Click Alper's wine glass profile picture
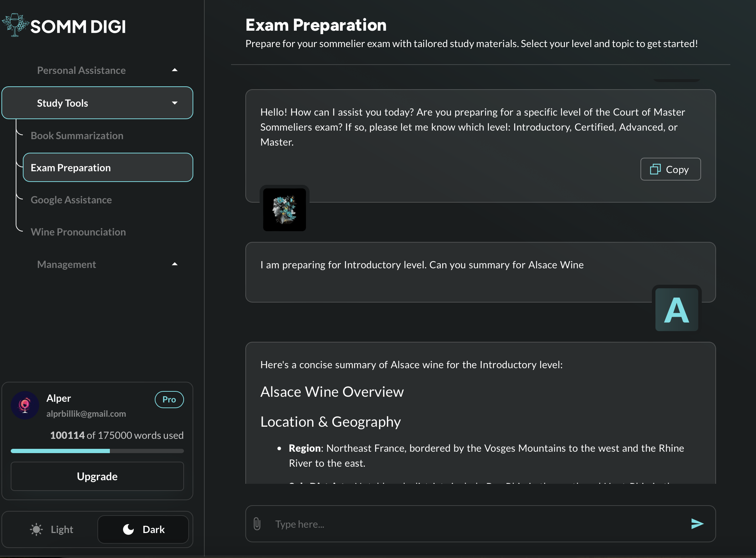 click(25, 405)
